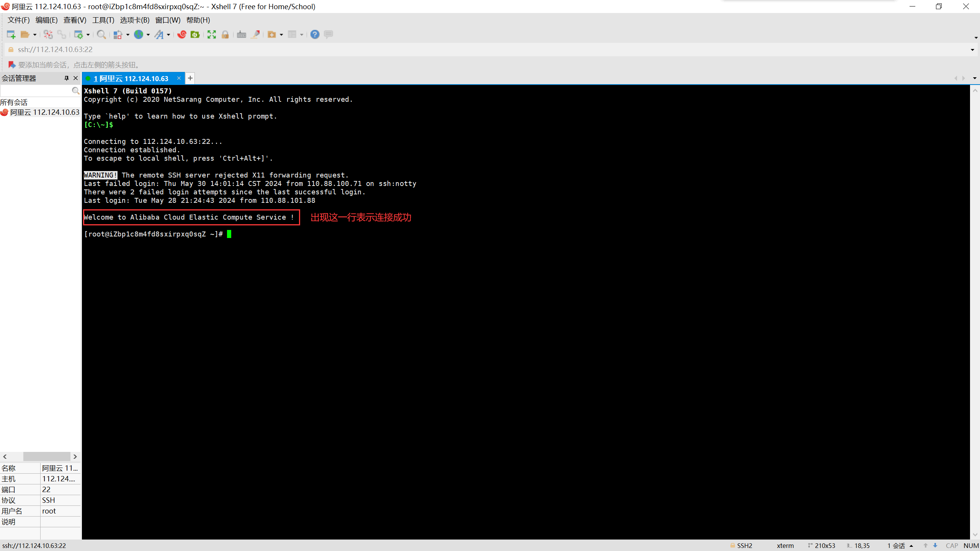Select the help question mark icon
This screenshot has height=551, width=980.
point(315,34)
